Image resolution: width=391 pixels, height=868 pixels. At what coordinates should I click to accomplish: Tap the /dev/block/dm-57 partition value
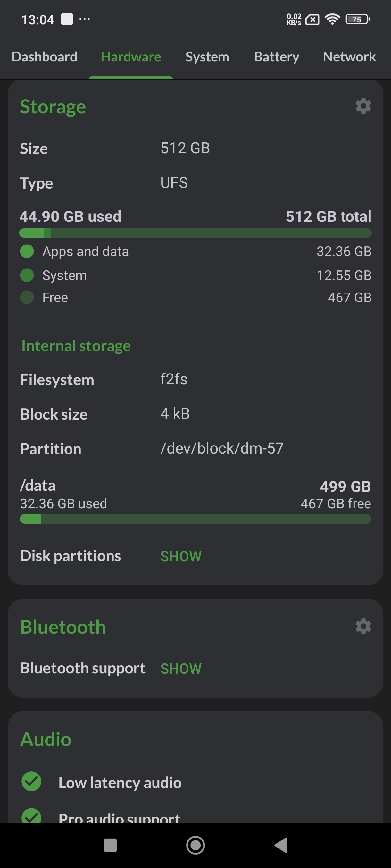click(x=222, y=448)
